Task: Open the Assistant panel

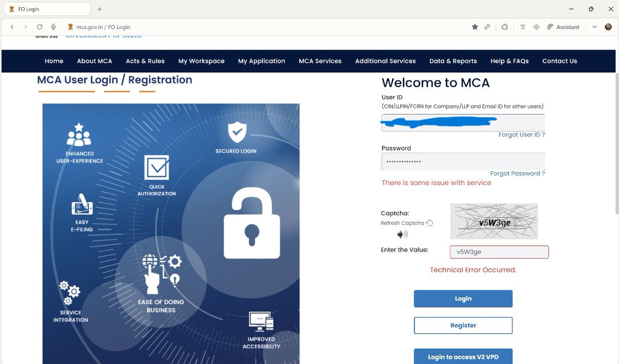Action: pos(563,27)
